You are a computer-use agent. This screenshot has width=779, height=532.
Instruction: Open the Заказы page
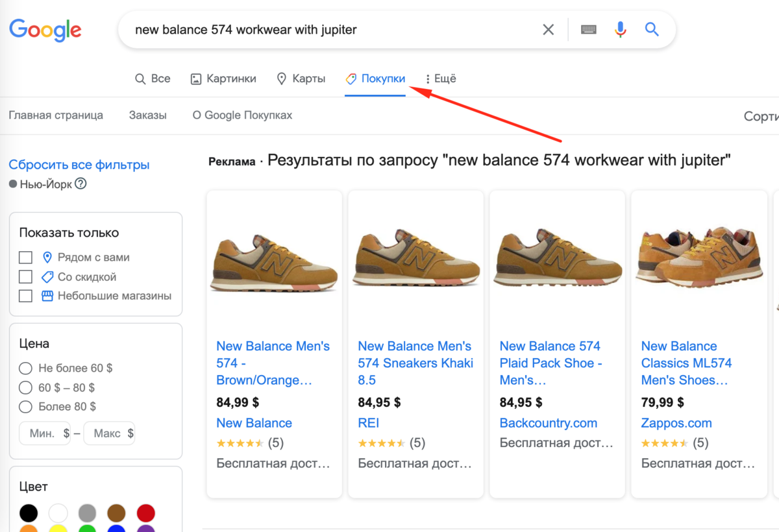pyautogui.click(x=148, y=115)
